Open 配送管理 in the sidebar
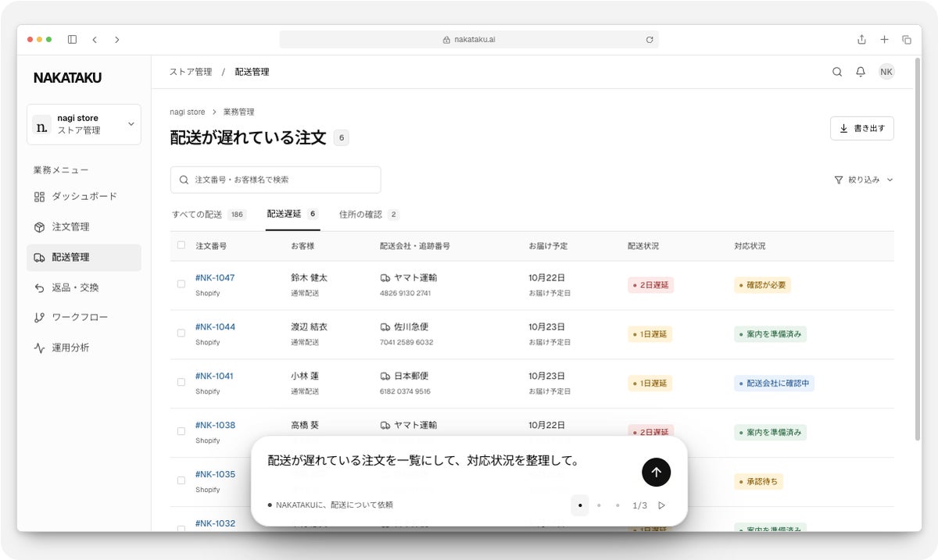This screenshot has height=560, width=938. pyautogui.click(x=84, y=258)
